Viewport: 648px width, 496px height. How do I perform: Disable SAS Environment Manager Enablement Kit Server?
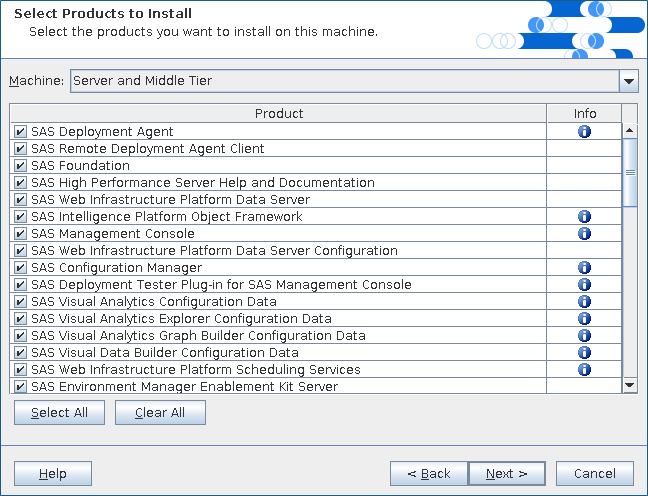tap(20, 387)
